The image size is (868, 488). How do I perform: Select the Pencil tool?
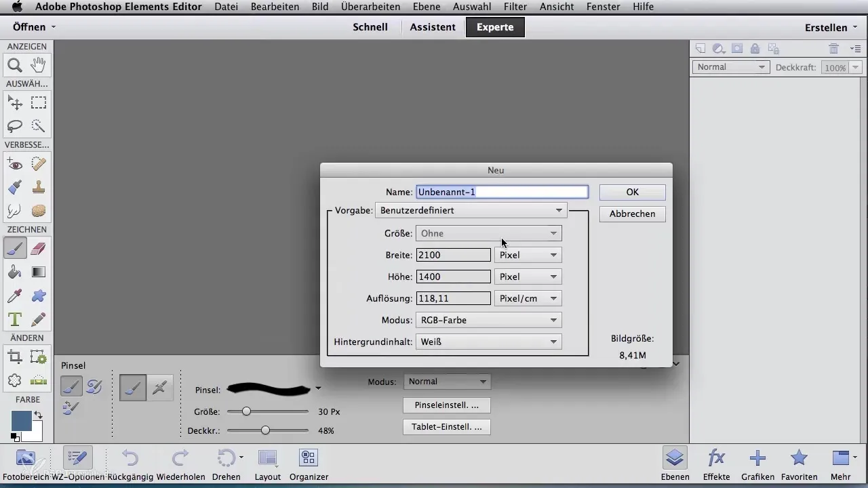coord(39,319)
